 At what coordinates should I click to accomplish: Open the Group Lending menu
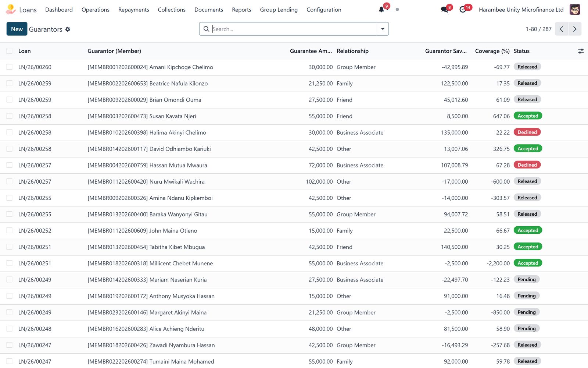coord(279,10)
